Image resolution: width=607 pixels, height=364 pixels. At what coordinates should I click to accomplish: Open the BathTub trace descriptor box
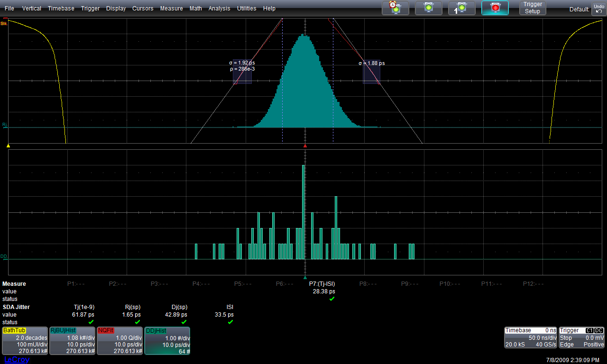[x=25, y=341]
